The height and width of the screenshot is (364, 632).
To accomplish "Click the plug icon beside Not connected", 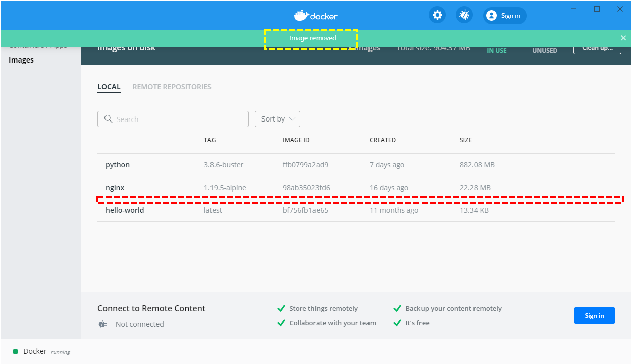I will [102, 324].
